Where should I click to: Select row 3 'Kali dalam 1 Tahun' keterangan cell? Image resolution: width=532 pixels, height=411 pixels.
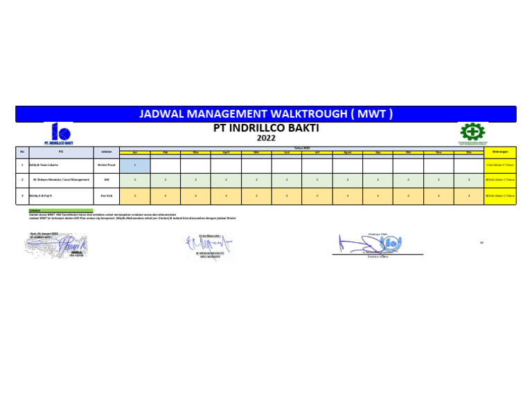click(x=500, y=197)
